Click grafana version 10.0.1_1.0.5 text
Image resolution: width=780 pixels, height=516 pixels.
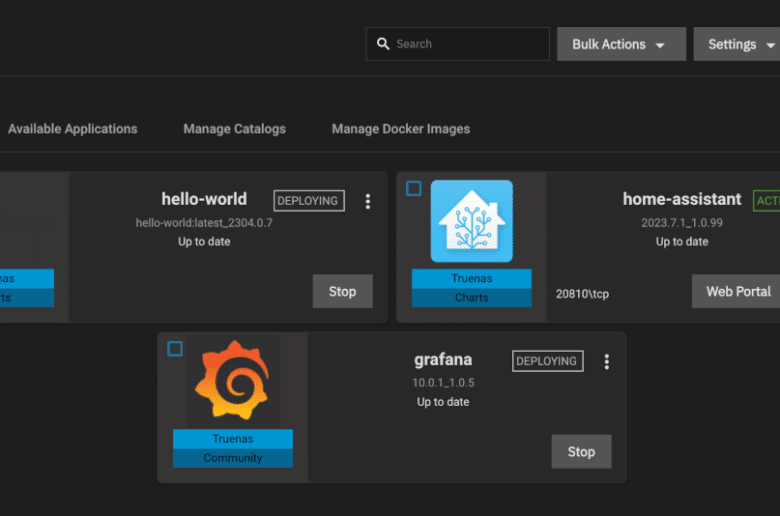[x=443, y=383]
